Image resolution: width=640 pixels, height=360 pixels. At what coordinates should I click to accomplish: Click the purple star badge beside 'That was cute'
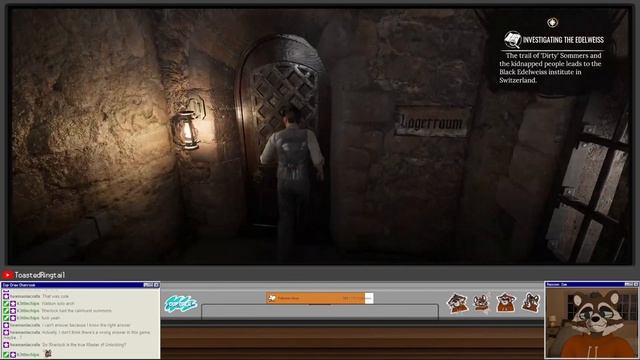coord(6,296)
